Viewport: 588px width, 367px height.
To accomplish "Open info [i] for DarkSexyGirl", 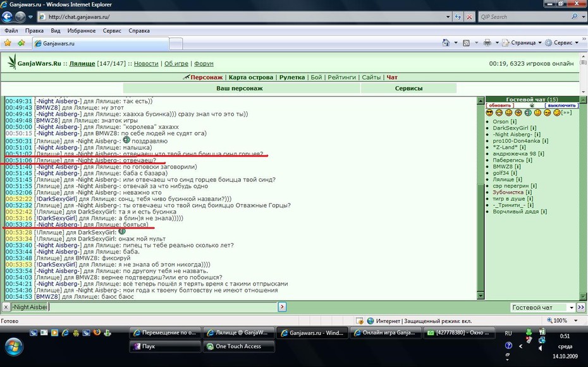I will pos(533,128).
